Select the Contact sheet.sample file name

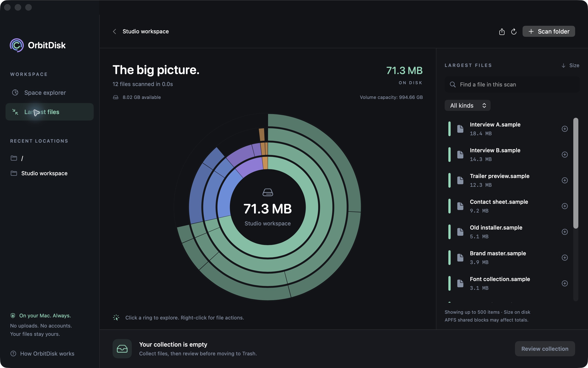coord(499,202)
